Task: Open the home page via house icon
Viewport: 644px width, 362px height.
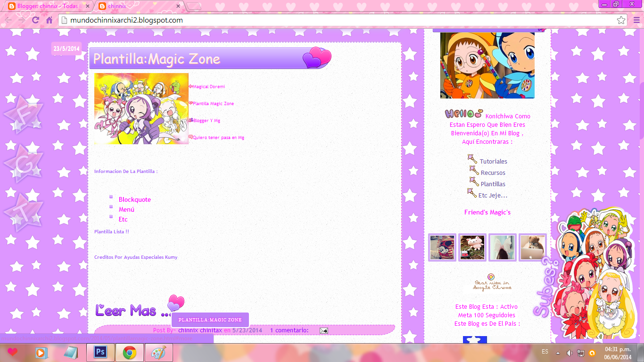Action: pyautogui.click(x=49, y=20)
